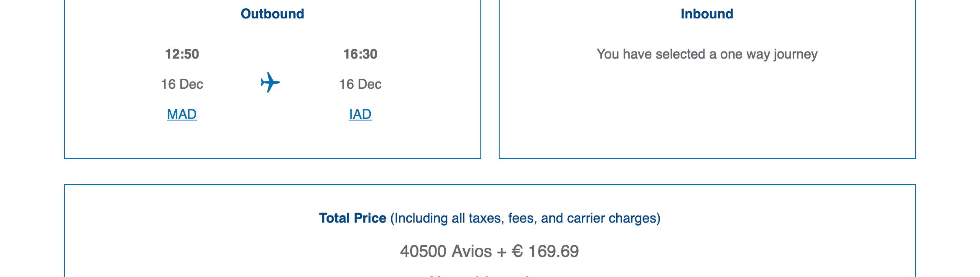Screen dimensions: 980x277
Task: Click the Inbound section heading
Action: [707, 14]
